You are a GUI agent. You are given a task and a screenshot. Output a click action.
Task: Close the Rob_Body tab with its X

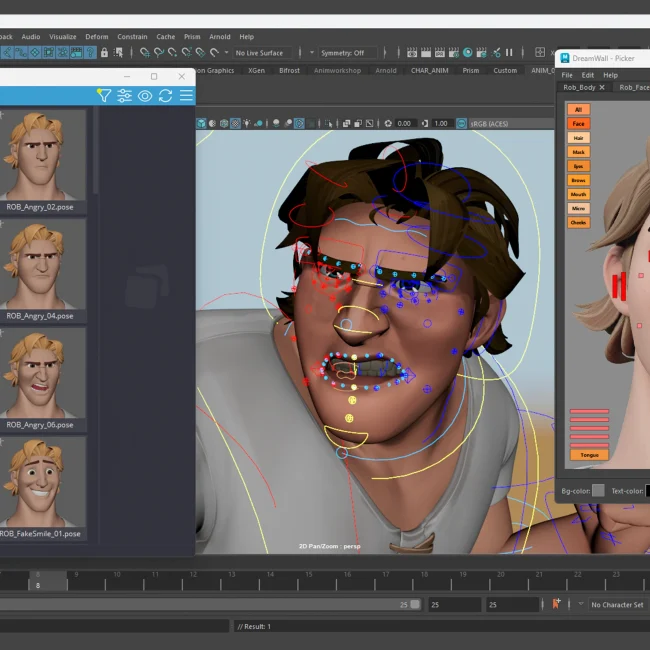[602, 87]
